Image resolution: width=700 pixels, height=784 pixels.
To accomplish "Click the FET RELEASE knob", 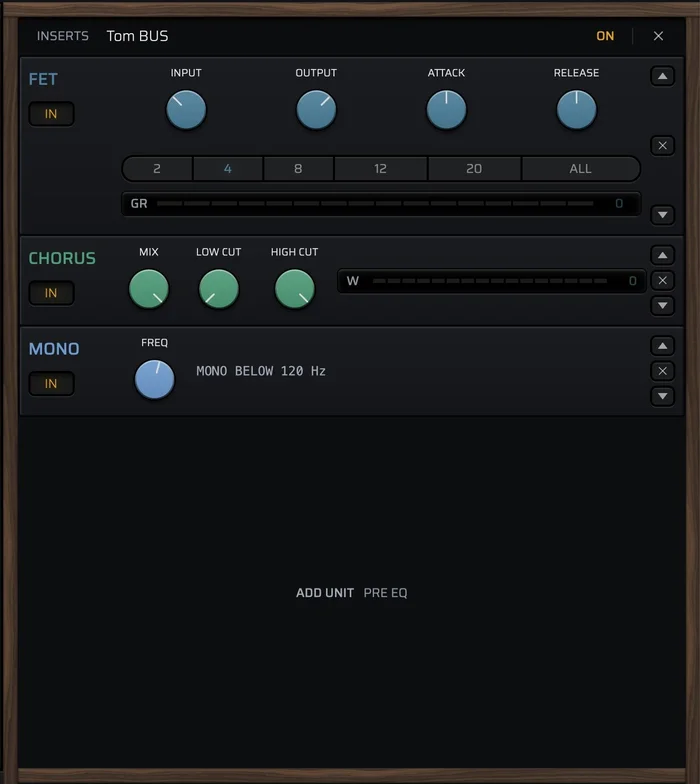I will click(576, 110).
